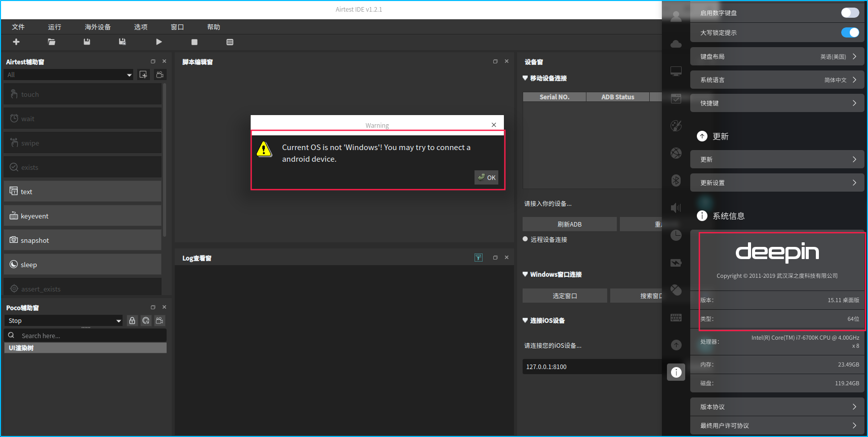Image resolution: width=868 pixels, height=437 pixels.
Task: Open the 系统语言 row
Action: point(777,80)
